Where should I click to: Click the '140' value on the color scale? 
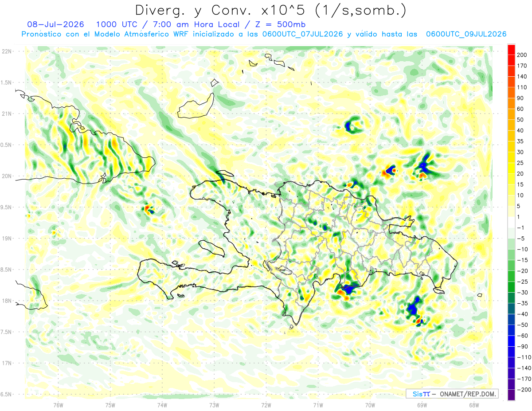[x=522, y=76]
